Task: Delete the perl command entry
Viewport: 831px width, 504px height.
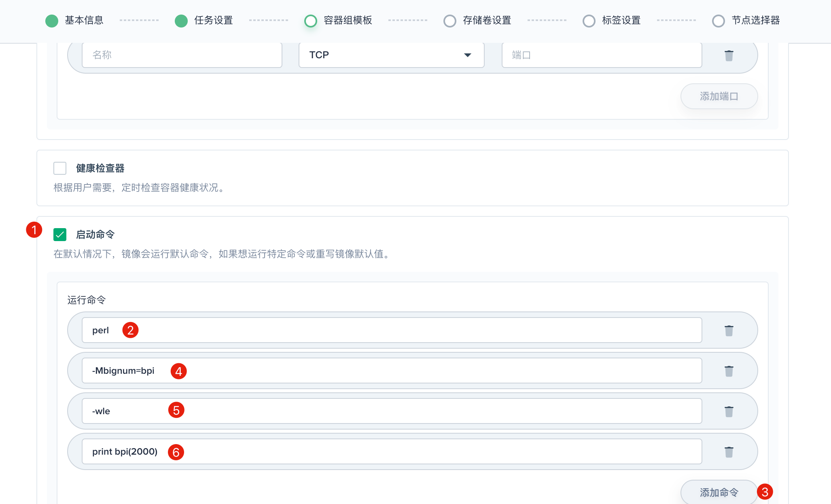Action: click(x=729, y=330)
